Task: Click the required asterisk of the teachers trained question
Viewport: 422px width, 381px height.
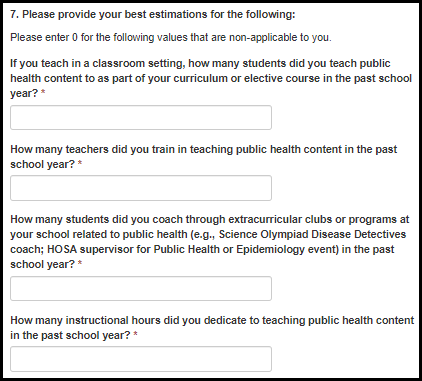Action: pyautogui.click(x=80, y=164)
